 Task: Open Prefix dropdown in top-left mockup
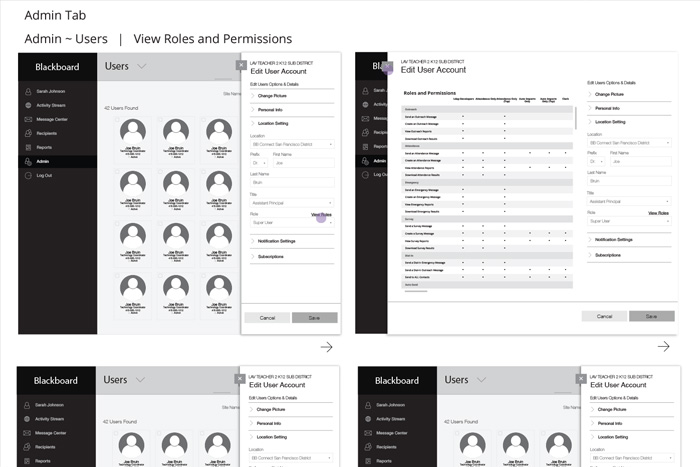coord(258,163)
